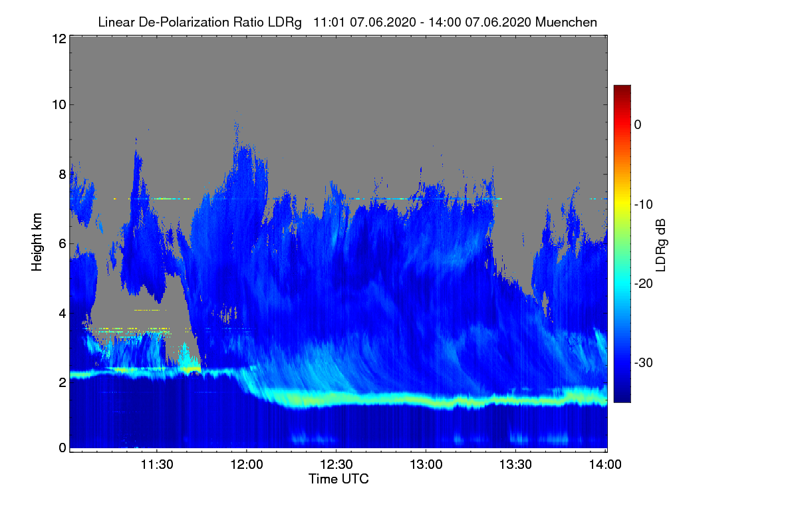Click the colorbar '-30' dB label
The image size is (798, 532).
(644, 363)
